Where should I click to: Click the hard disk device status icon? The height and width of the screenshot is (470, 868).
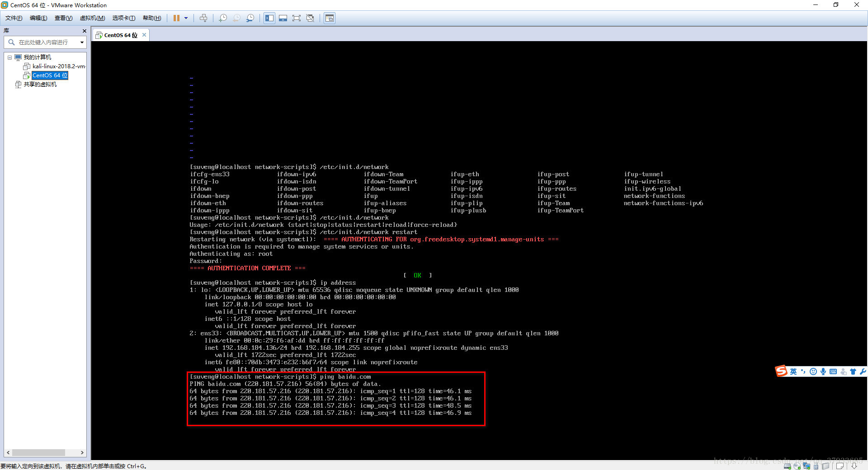(x=788, y=466)
